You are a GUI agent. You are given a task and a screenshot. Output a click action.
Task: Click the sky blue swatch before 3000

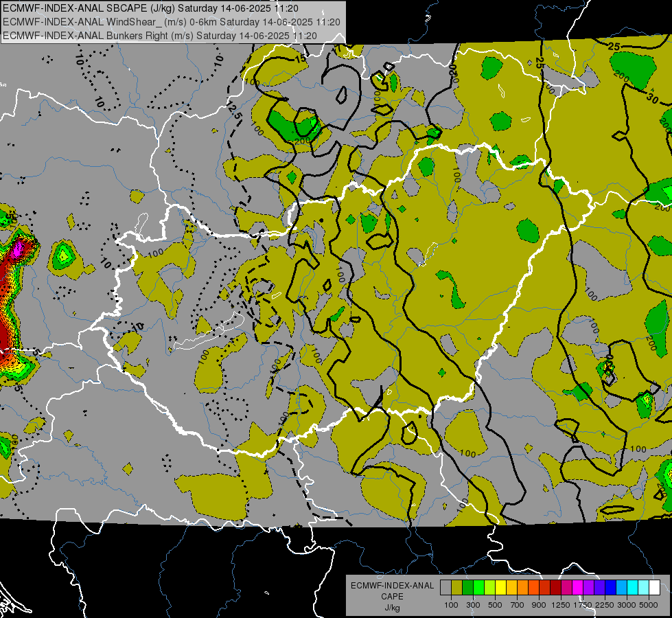[621, 588]
